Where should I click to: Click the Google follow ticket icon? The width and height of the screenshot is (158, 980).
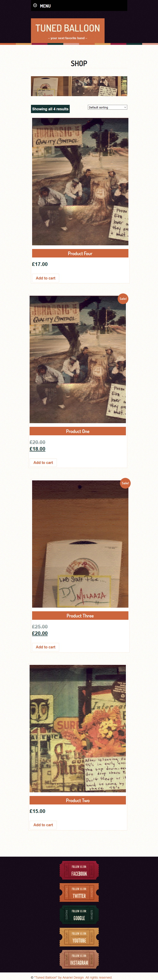[79, 915]
